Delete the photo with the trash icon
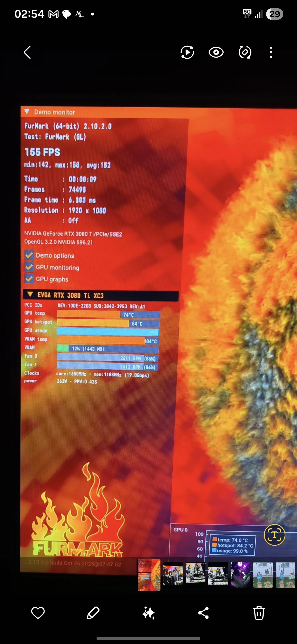Screen dimensions: 297x644 pos(259,613)
